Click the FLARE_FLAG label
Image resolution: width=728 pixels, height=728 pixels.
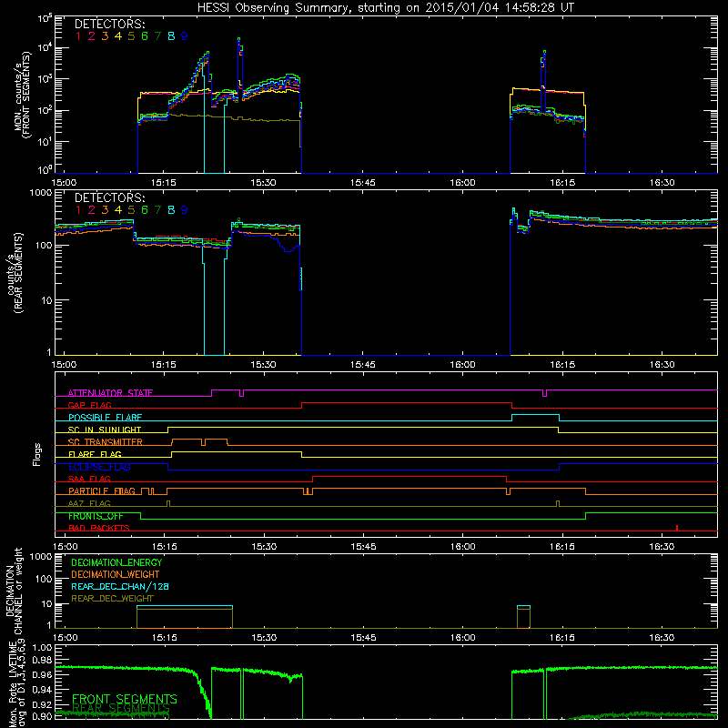click(95, 454)
